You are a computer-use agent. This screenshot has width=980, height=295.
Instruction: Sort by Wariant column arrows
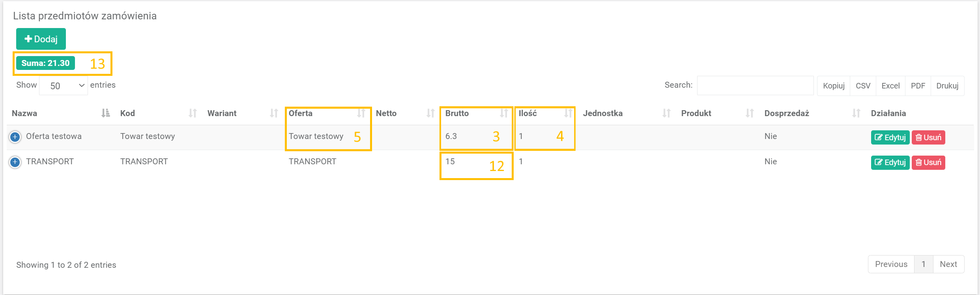274,113
